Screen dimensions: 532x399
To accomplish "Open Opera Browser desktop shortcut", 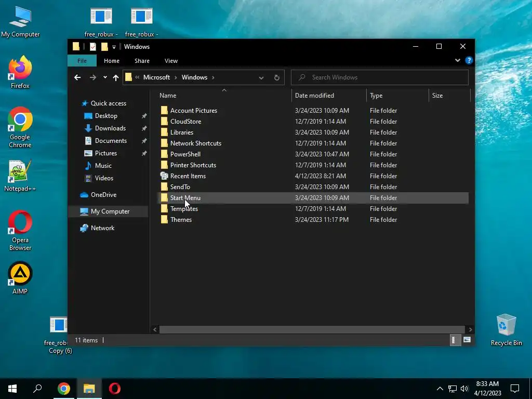I will pyautogui.click(x=20, y=231).
